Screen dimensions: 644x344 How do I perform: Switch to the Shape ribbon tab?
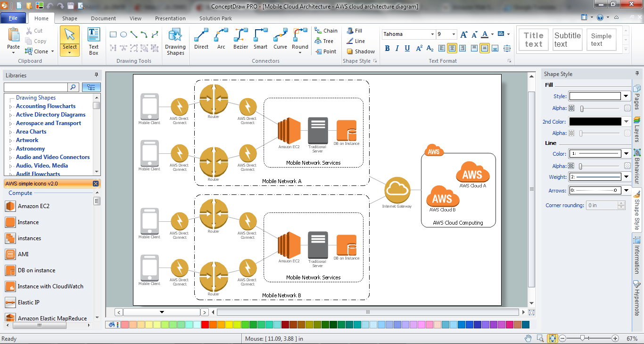click(70, 18)
